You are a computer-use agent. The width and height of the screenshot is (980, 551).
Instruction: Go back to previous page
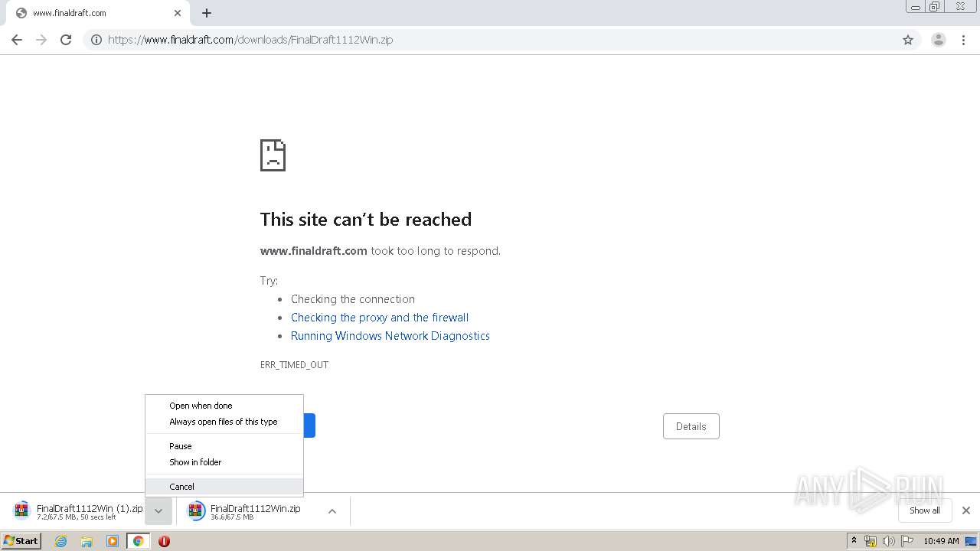coord(17,40)
